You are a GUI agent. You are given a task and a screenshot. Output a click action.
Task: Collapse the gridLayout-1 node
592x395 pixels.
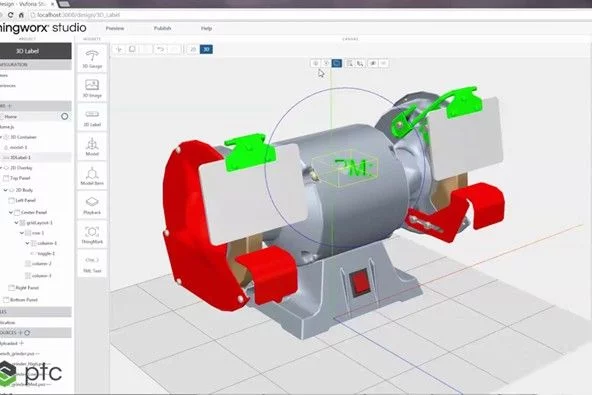16,223
